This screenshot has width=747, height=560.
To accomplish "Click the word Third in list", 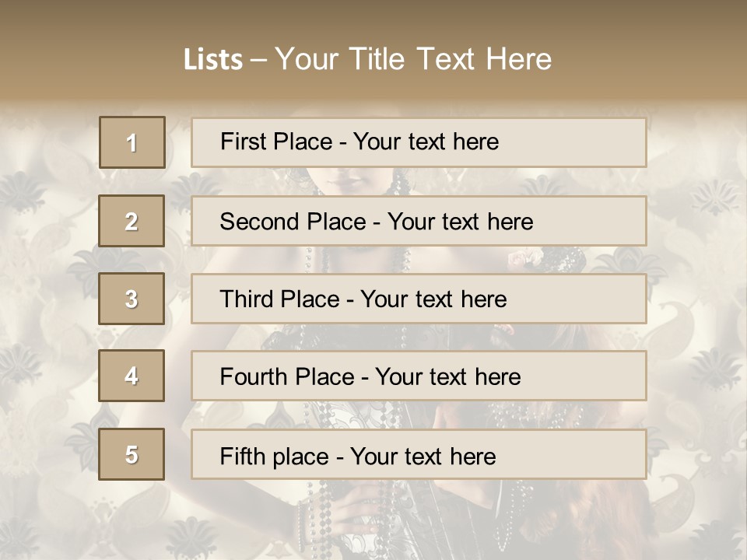I will pyautogui.click(x=246, y=299).
